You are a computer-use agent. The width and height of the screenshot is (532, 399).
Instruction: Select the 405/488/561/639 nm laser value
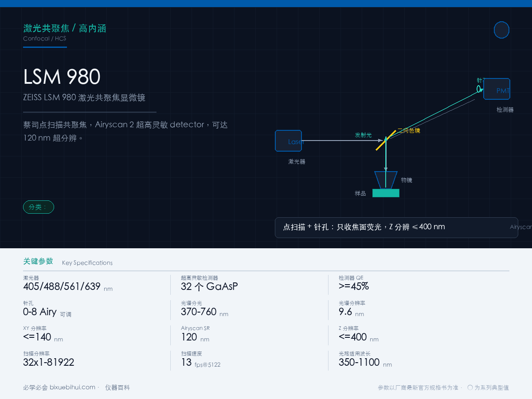tap(68, 286)
